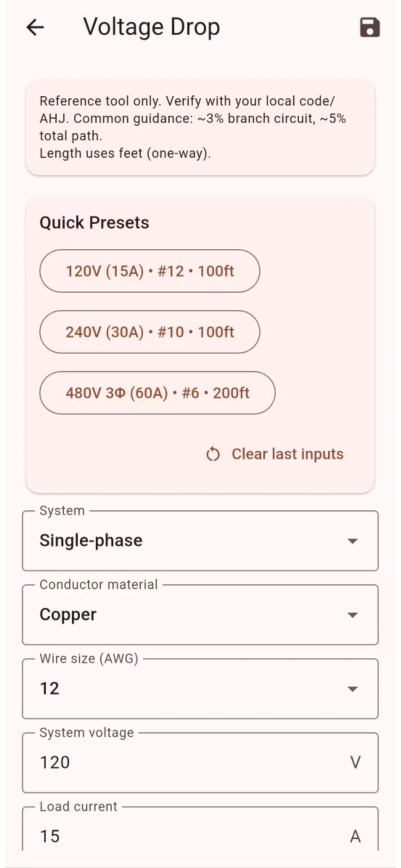Expand the Copper conductor material selector

tap(187, 615)
